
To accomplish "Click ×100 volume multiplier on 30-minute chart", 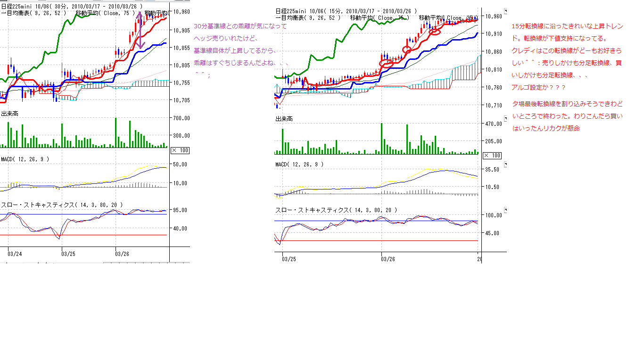I will coord(180,150).
